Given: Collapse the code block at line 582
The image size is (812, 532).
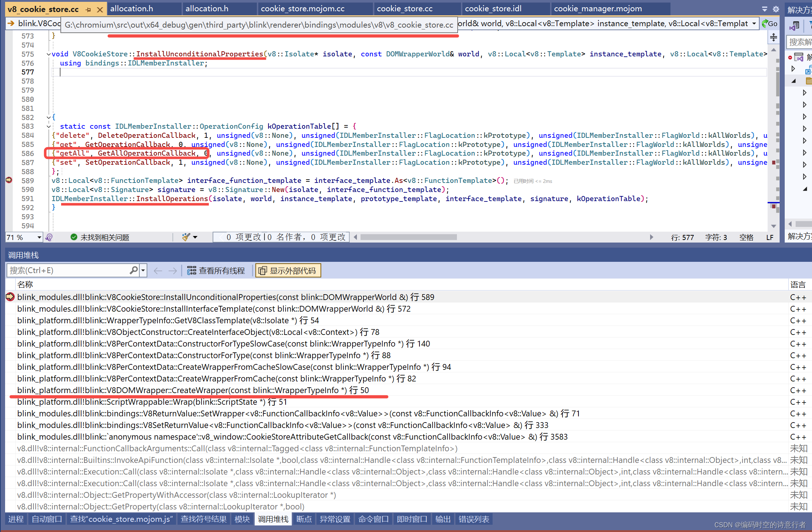Looking at the screenshot, I should [49, 117].
